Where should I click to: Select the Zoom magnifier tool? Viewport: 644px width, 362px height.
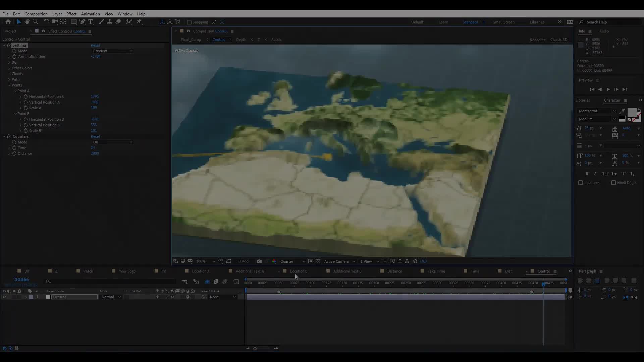[36, 22]
